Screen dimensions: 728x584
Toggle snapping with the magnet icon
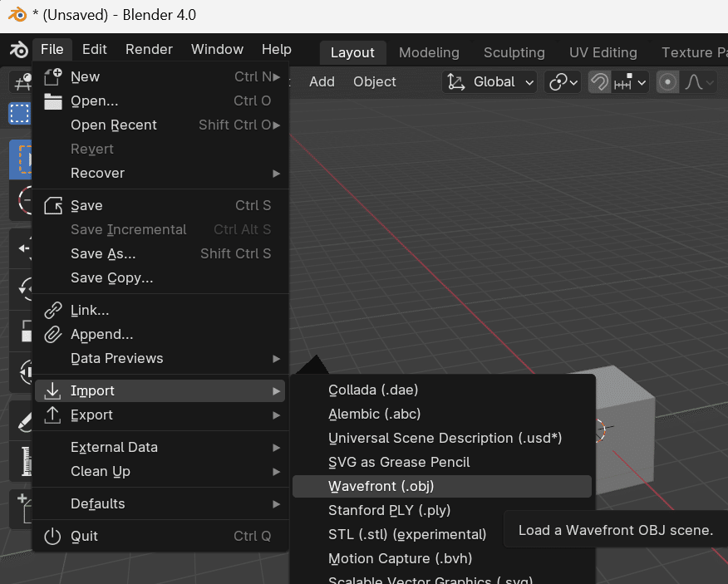click(598, 81)
